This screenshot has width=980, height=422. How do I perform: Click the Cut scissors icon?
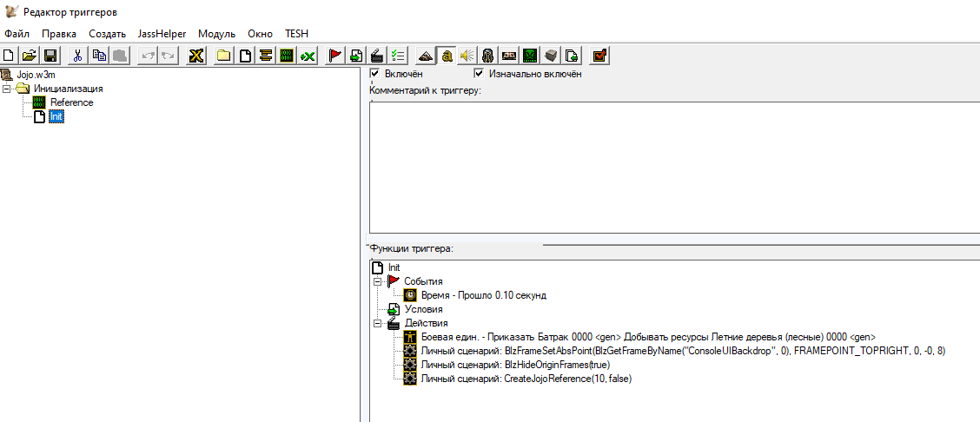(77, 56)
